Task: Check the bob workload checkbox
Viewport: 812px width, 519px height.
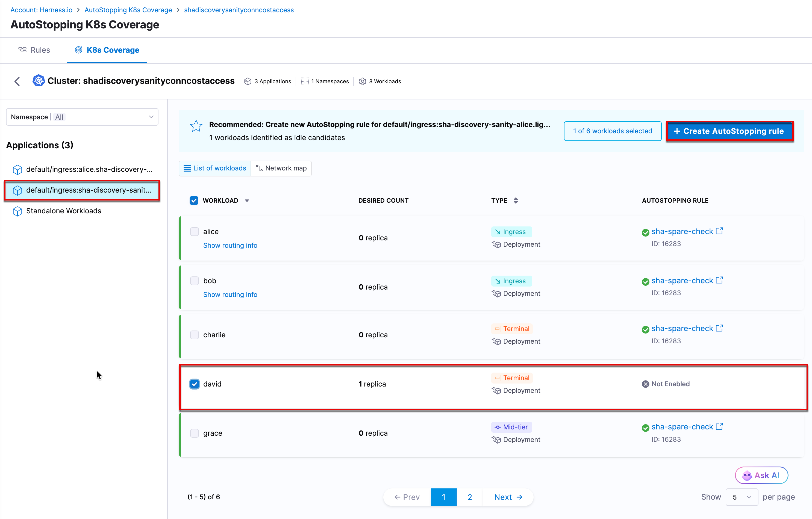Action: tap(195, 281)
